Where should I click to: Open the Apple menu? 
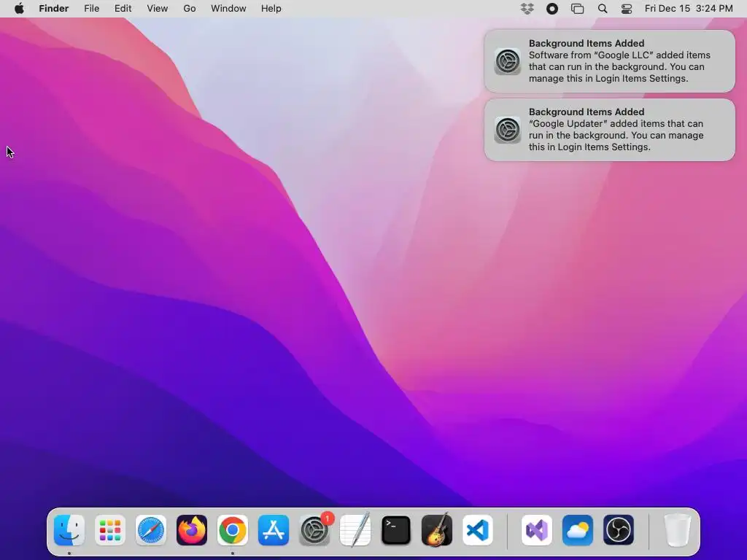pos(19,9)
